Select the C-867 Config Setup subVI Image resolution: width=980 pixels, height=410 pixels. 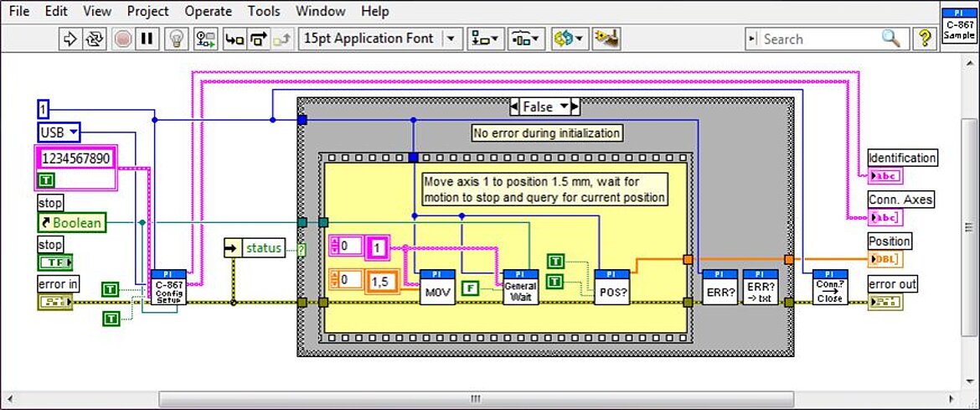click(x=168, y=288)
